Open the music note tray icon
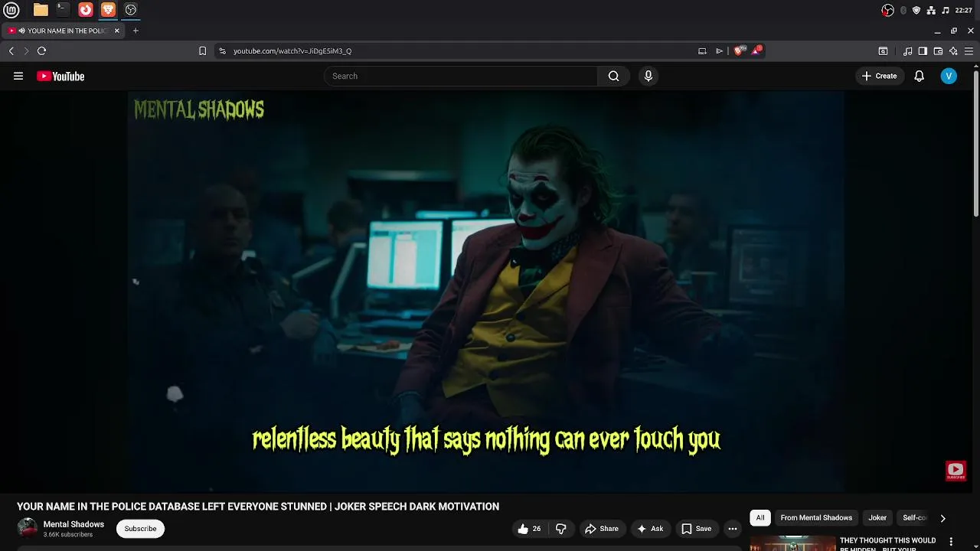 946,10
